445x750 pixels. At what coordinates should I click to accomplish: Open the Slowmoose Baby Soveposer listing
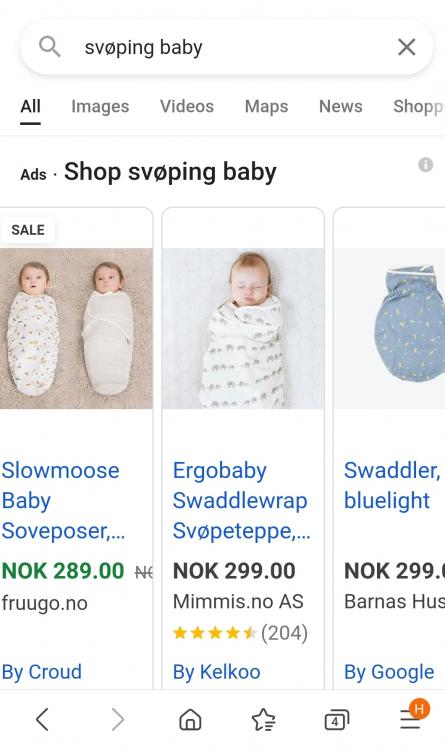click(x=61, y=500)
